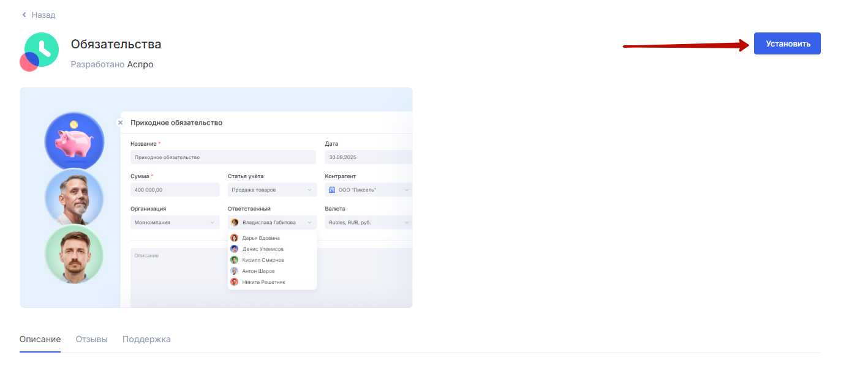Click the Сумма input field
This screenshot has height=366, width=868.
coord(175,190)
